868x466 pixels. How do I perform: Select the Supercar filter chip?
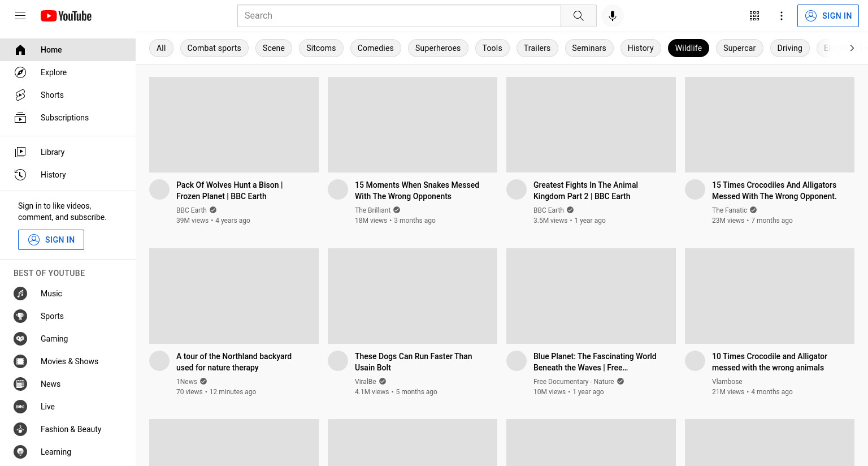click(739, 48)
